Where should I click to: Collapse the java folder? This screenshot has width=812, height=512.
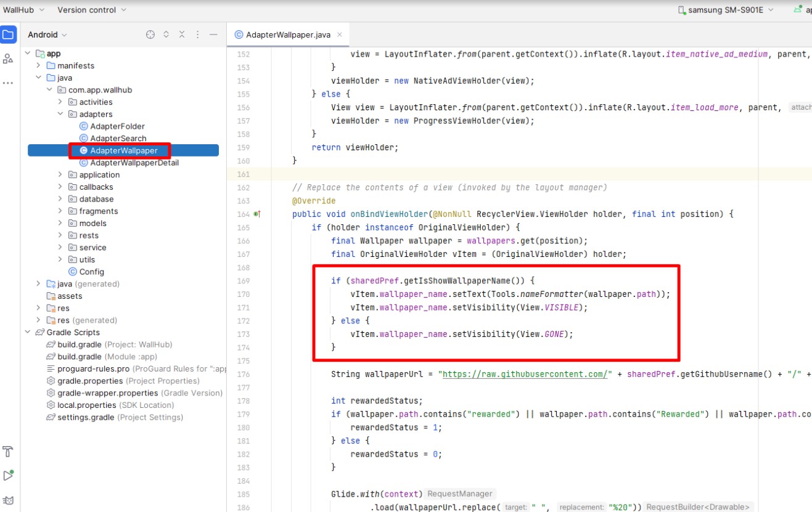coord(38,78)
